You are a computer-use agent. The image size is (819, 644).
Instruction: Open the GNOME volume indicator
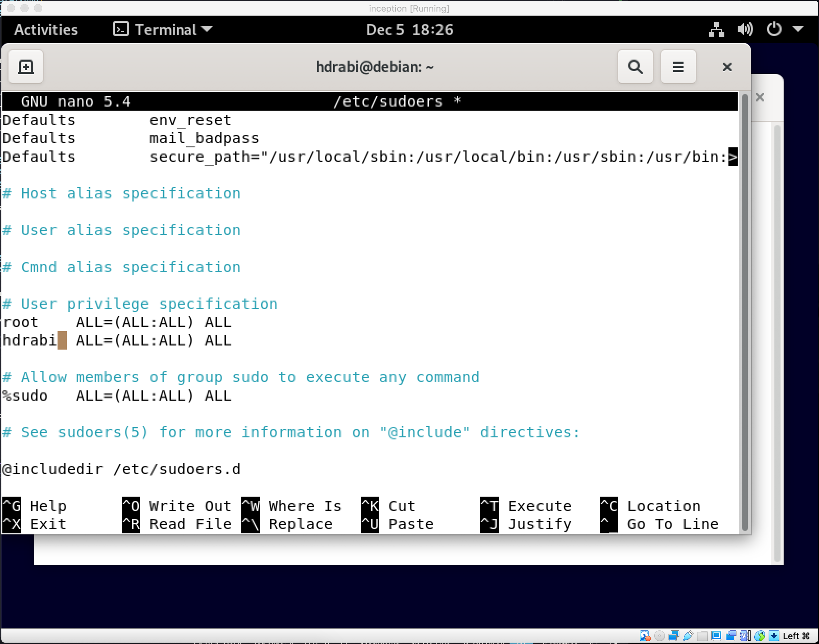(x=745, y=29)
